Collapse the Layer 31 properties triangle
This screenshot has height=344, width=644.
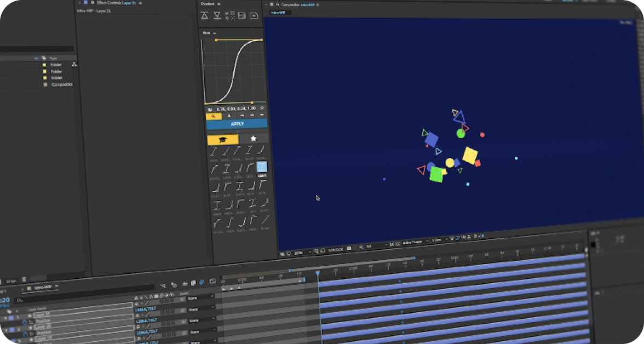[x=5, y=318]
